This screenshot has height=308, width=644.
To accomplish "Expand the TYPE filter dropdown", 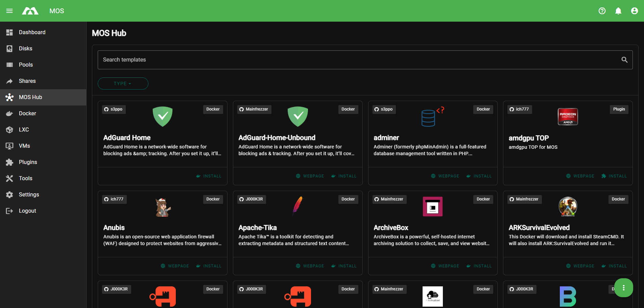I will 123,84.
